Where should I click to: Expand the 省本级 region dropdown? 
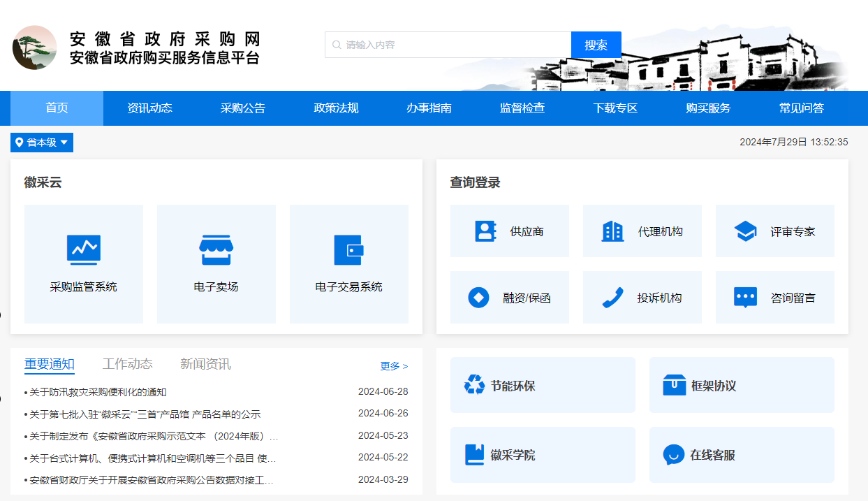coord(41,142)
